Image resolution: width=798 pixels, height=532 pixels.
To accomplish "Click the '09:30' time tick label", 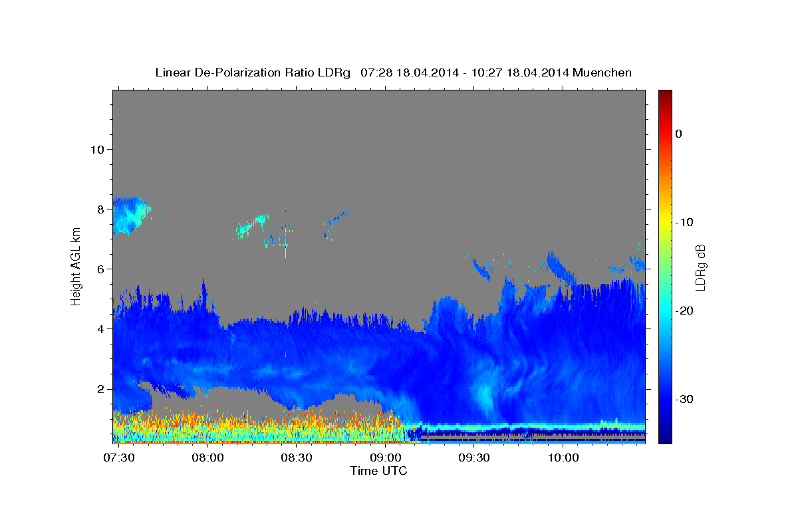I will (475, 458).
